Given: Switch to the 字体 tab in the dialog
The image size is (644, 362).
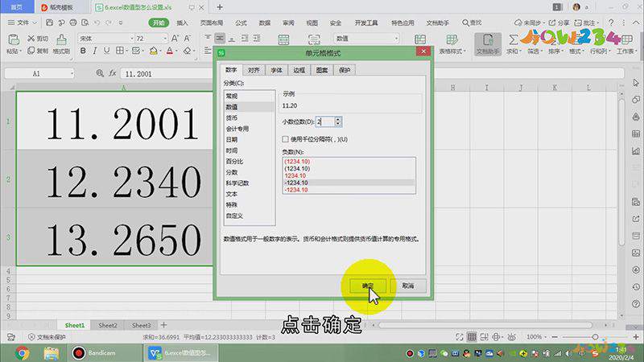Looking at the screenshot, I should 276,70.
